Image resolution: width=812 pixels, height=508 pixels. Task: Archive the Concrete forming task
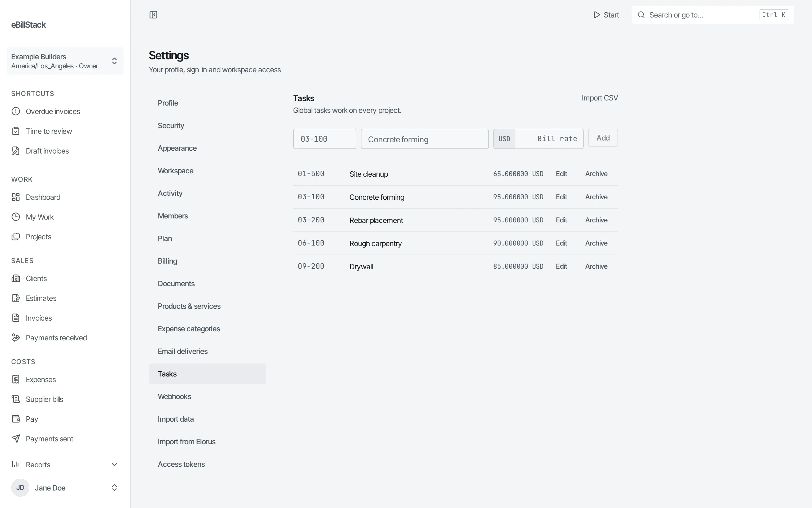click(596, 197)
